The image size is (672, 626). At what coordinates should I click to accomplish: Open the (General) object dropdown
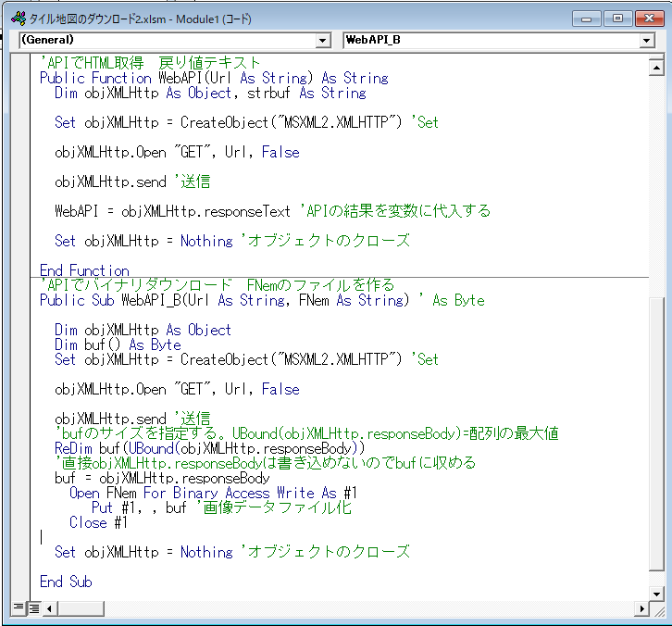323,41
